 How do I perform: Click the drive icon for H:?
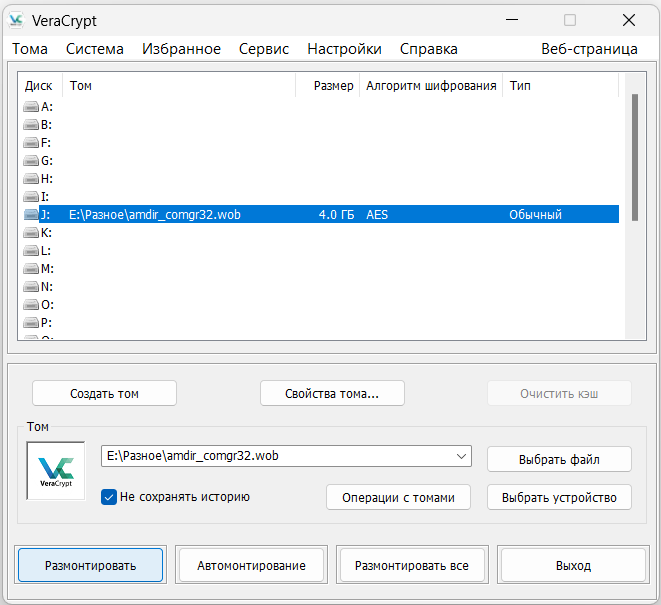pyautogui.click(x=31, y=179)
